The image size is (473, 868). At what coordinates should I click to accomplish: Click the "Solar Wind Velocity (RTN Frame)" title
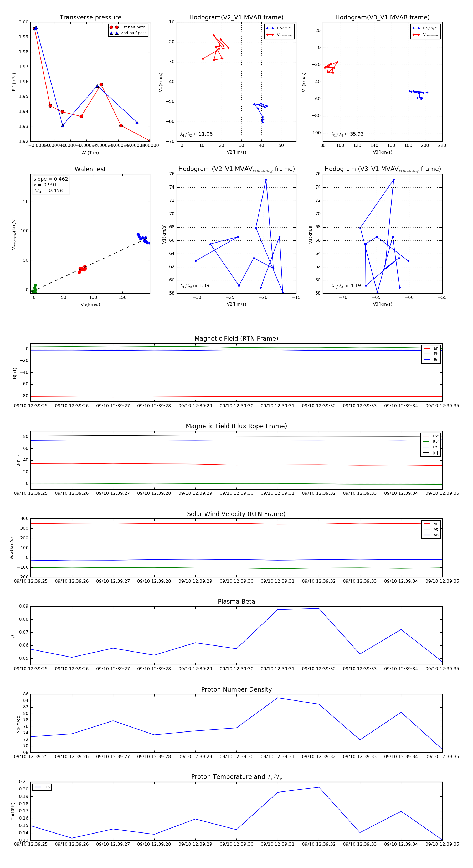pos(236,514)
